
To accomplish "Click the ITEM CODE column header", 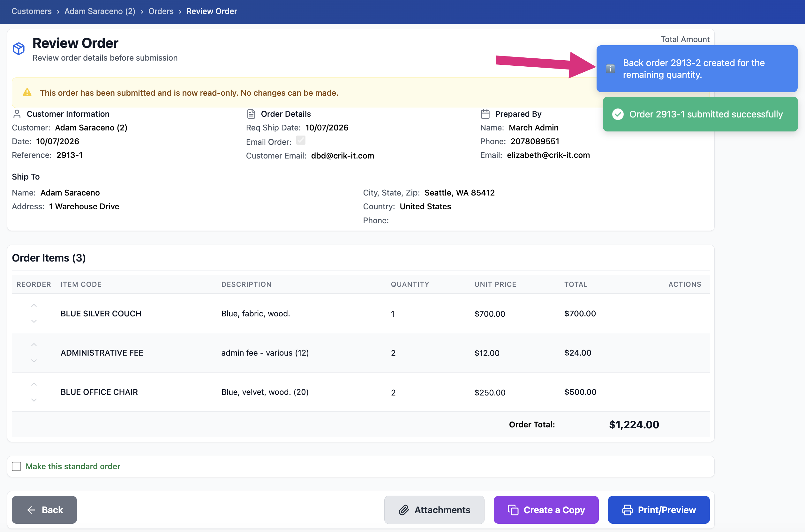I will 81,284.
